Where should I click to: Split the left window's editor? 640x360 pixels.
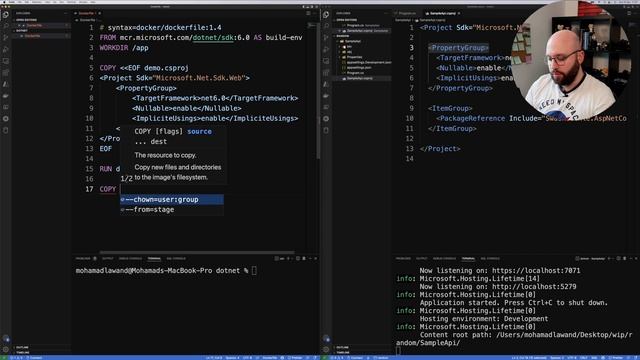click(x=309, y=13)
